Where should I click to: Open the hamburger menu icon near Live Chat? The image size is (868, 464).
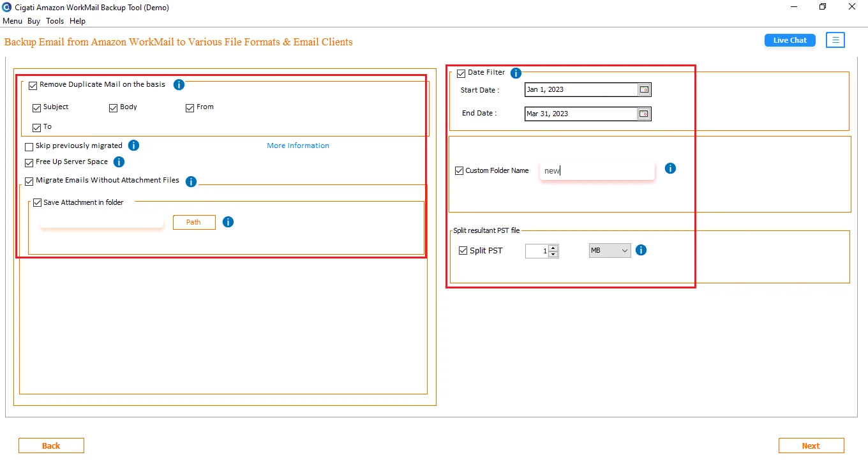coord(835,40)
